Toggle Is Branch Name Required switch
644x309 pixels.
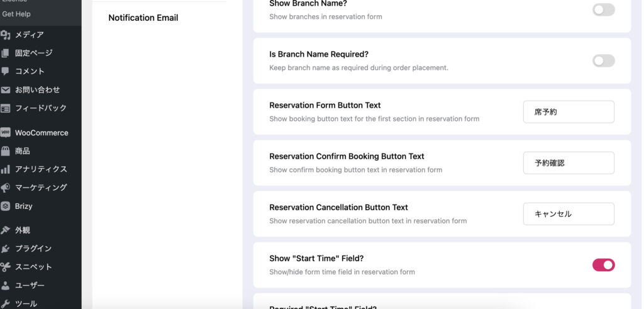click(x=603, y=61)
